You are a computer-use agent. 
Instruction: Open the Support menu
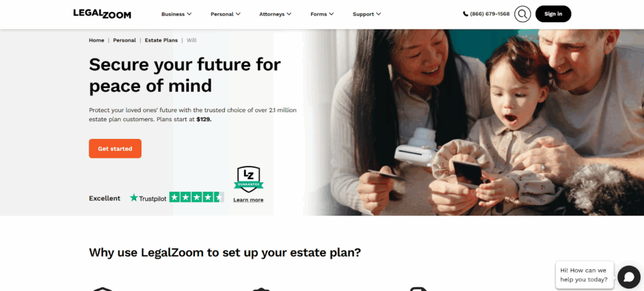367,14
